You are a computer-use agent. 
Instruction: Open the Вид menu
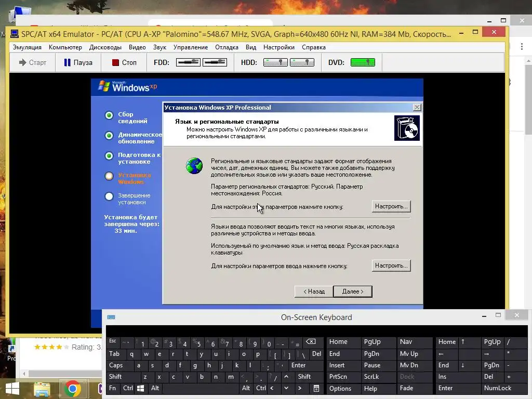click(x=251, y=47)
